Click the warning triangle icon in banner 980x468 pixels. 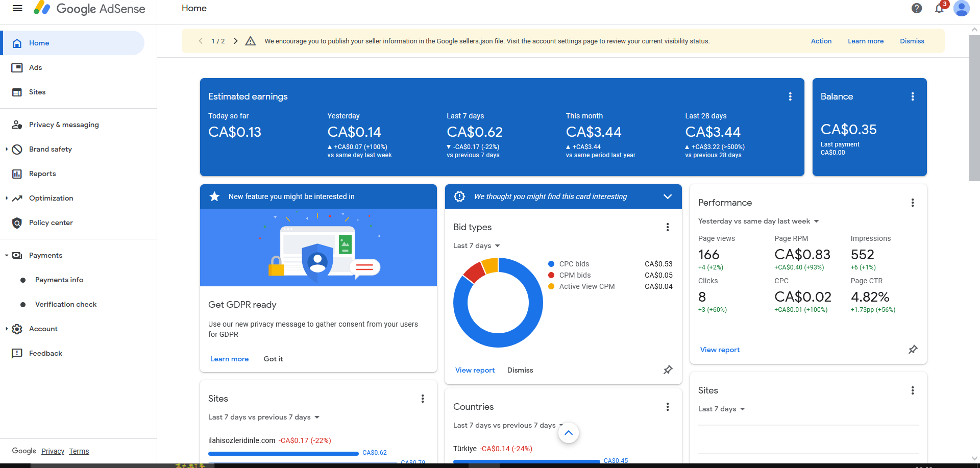250,41
